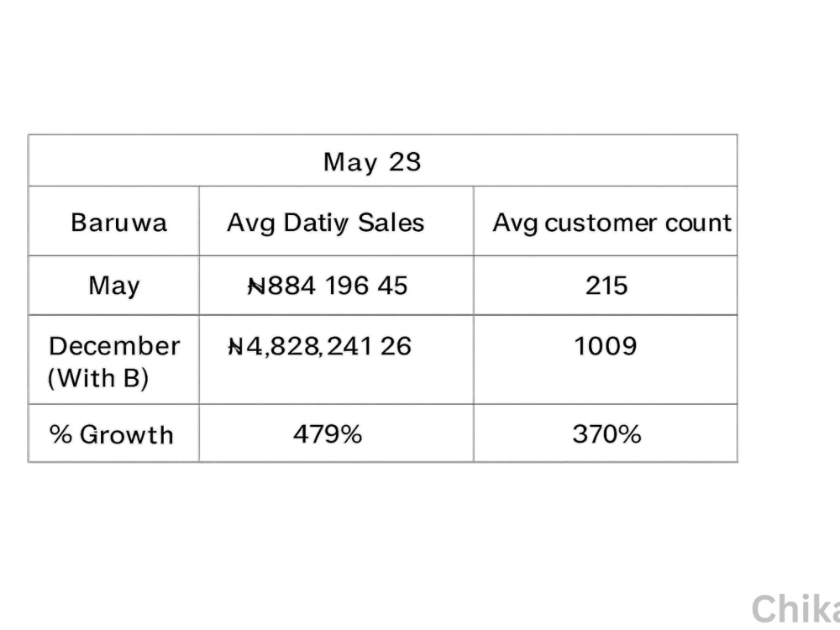
Task: Select the 215 customer count cell
Action: [606, 285]
